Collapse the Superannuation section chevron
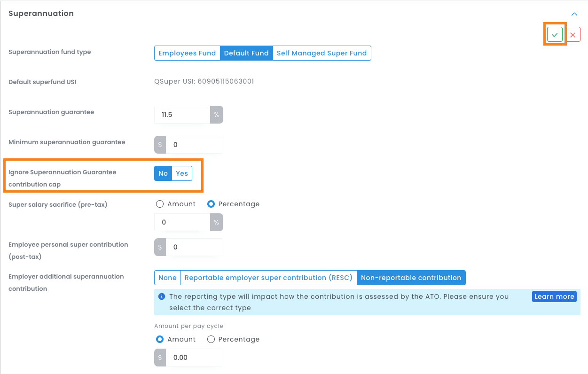The height and width of the screenshot is (374, 588). [x=574, y=14]
